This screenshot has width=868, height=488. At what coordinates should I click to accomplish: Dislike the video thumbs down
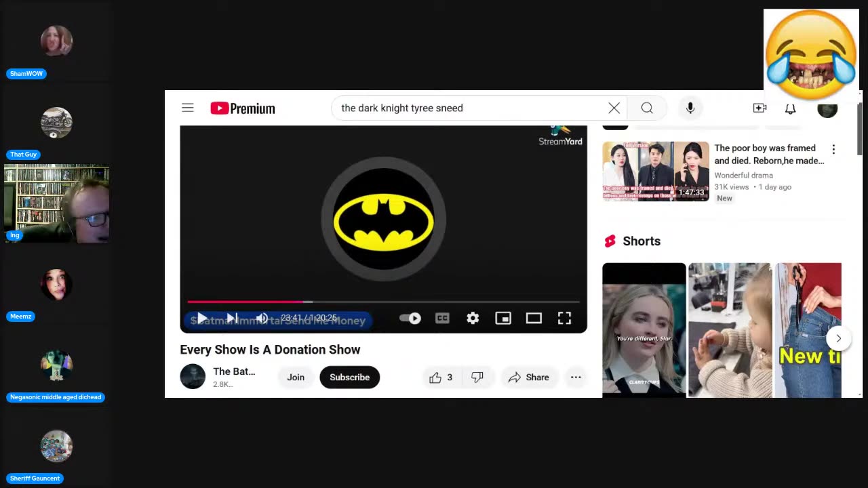pyautogui.click(x=477, y=377)
